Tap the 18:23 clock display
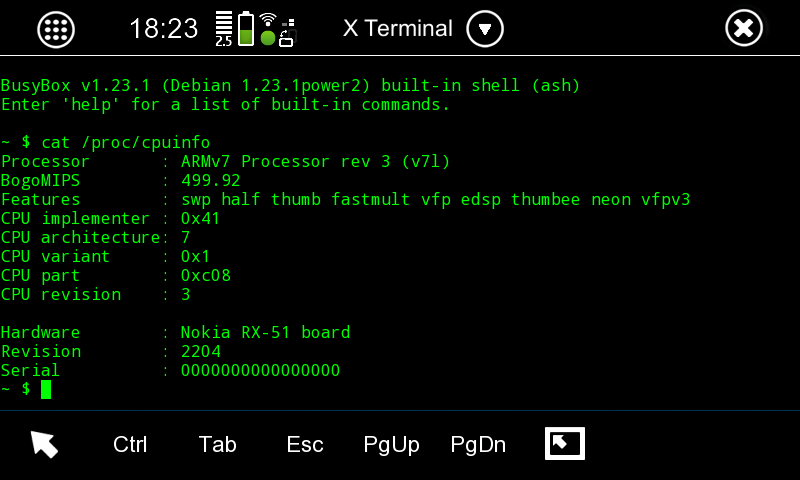This screenshot has height=480, width=800. pyautogui.click(x=163, y=29)
